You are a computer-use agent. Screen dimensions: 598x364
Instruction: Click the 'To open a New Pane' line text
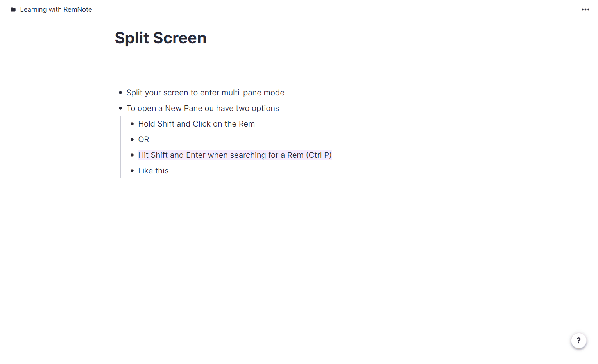point(202,108)
